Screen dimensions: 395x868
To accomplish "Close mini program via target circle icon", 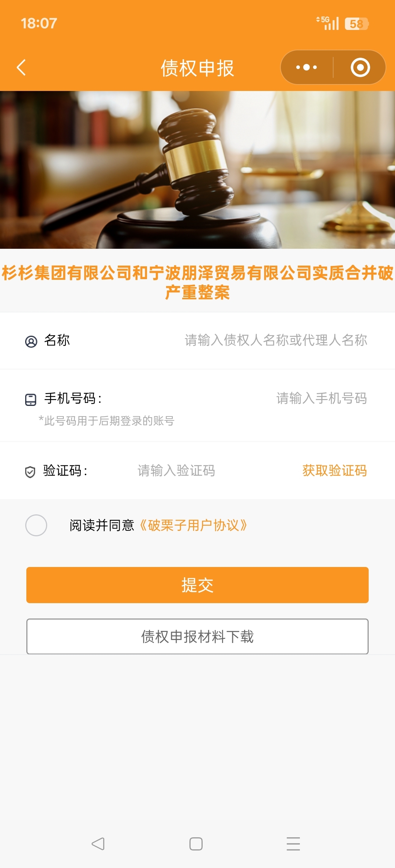I will pos(360,68).
